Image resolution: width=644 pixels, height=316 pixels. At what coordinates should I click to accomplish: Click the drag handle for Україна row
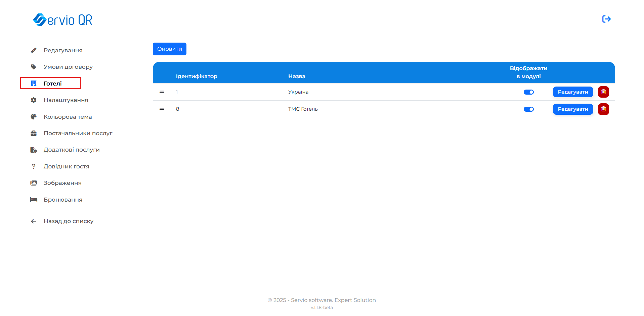click(162, 92)
